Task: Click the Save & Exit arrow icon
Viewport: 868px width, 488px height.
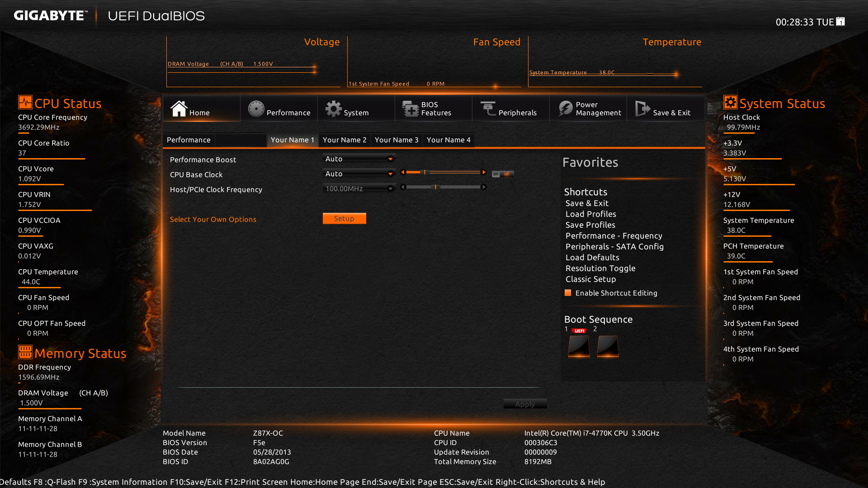Action: [x=642, y=108]
